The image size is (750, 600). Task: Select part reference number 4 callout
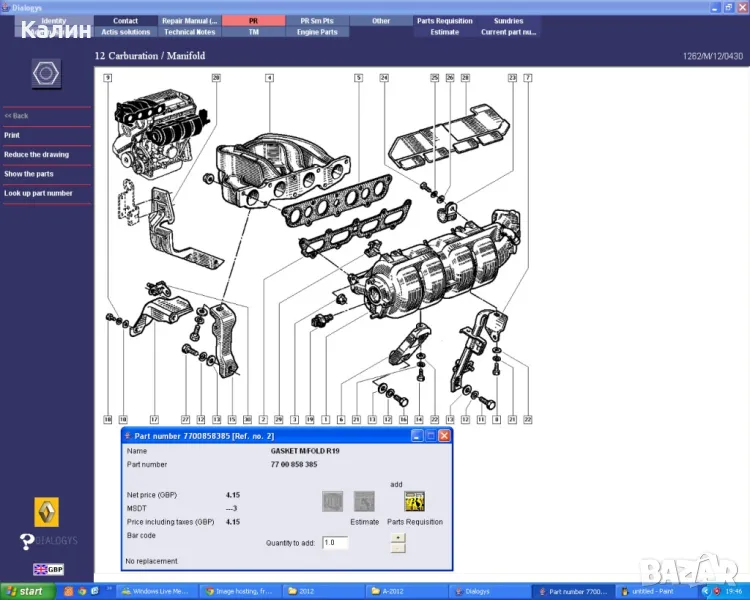point(269,77)
